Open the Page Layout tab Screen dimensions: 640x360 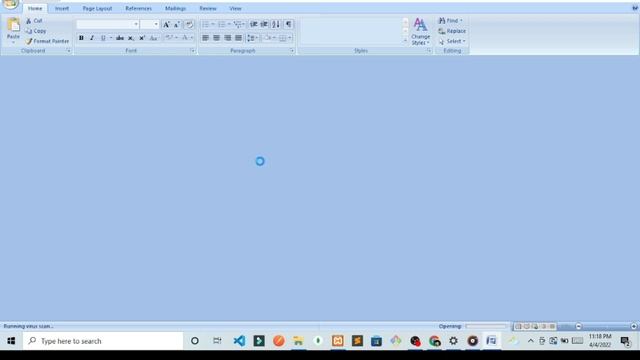[x=97, y=9]
